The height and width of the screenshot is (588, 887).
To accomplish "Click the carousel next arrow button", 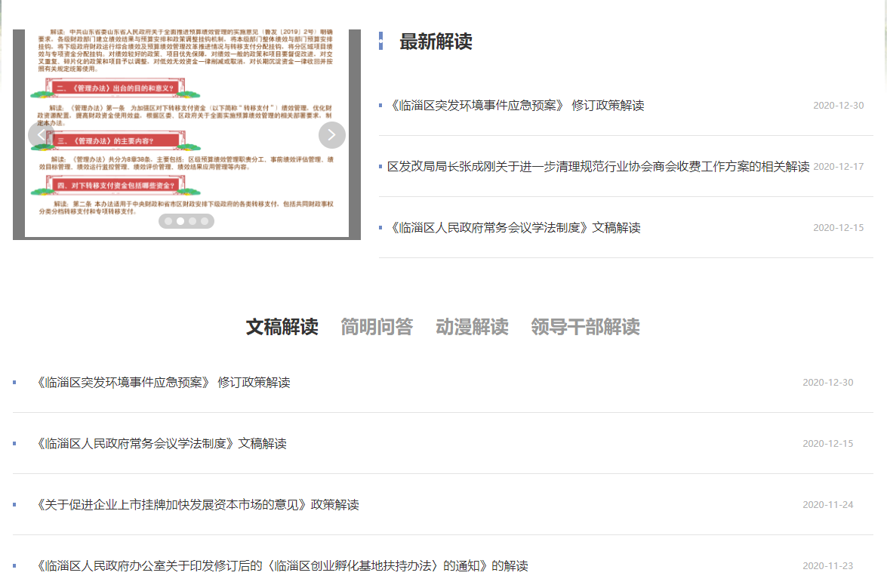I will tap(332, 135).
